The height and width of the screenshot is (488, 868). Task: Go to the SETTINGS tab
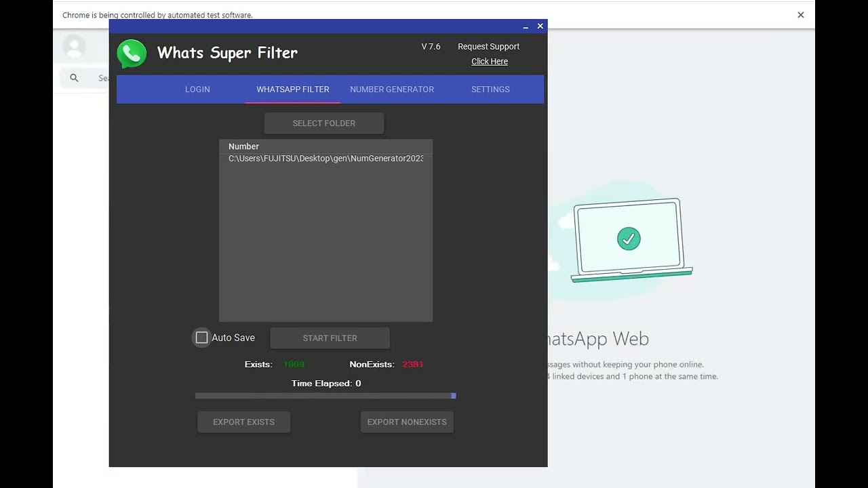pyautogui.click(x=490, y=89)
